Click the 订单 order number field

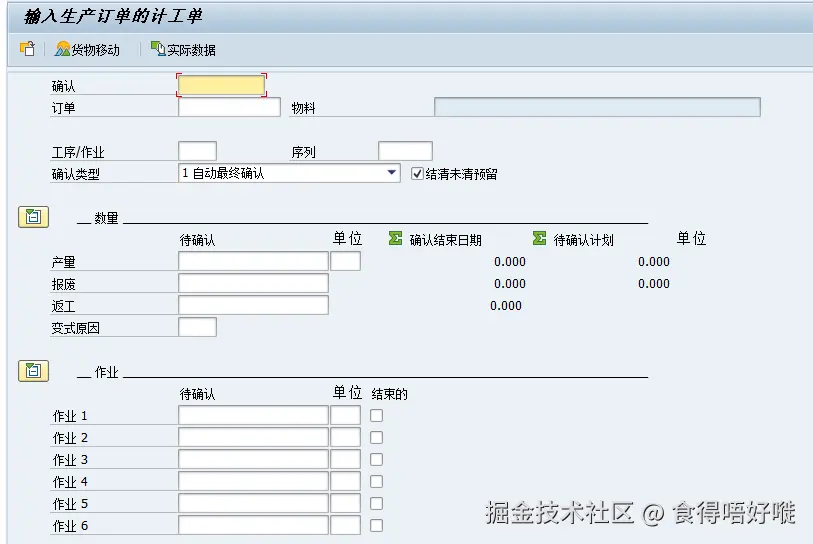(x=229, y=107)
